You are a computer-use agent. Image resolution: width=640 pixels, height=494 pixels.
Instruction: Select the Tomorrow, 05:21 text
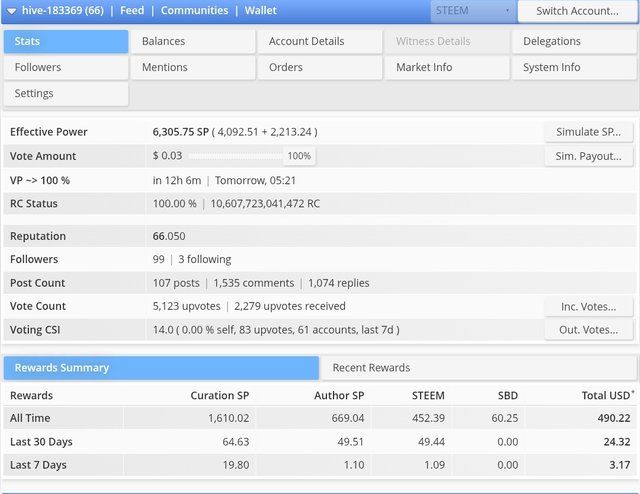pos(255,180)
